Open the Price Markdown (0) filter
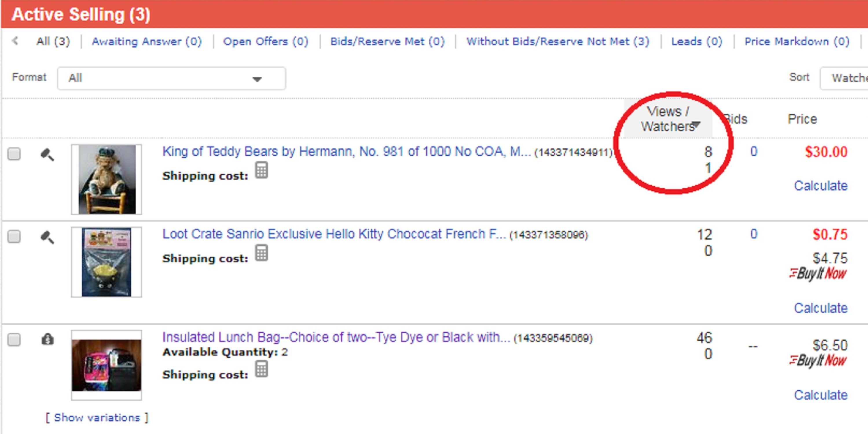The width and height of the screenshot is (868, 434). (797, 41)
